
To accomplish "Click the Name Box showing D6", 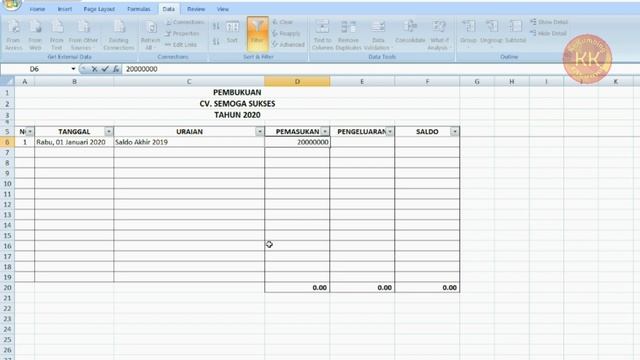I will click(35, 69).
